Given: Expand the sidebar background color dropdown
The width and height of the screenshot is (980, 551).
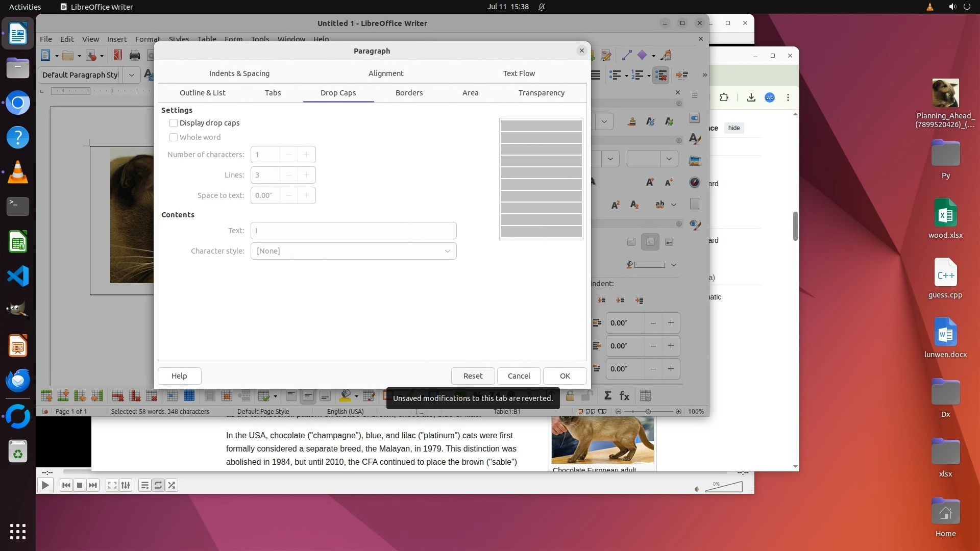Looking at the screenshot, I should coord(674,265).
